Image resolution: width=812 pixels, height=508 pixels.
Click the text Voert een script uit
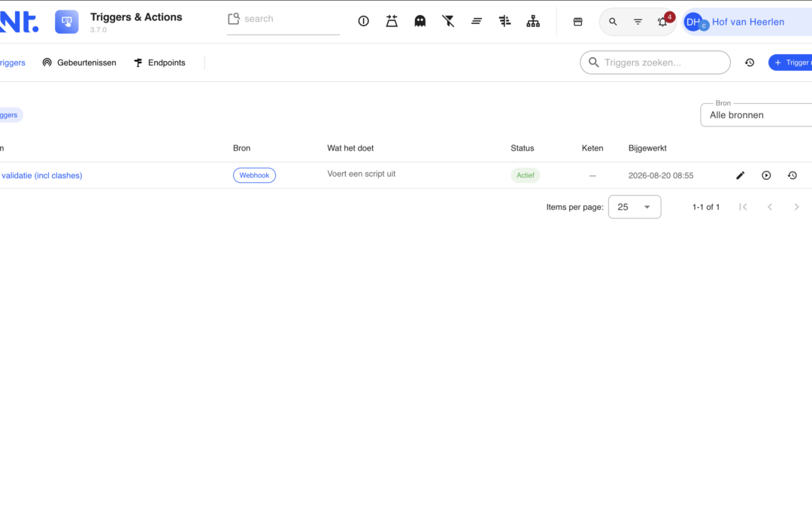tap(362, 174)
